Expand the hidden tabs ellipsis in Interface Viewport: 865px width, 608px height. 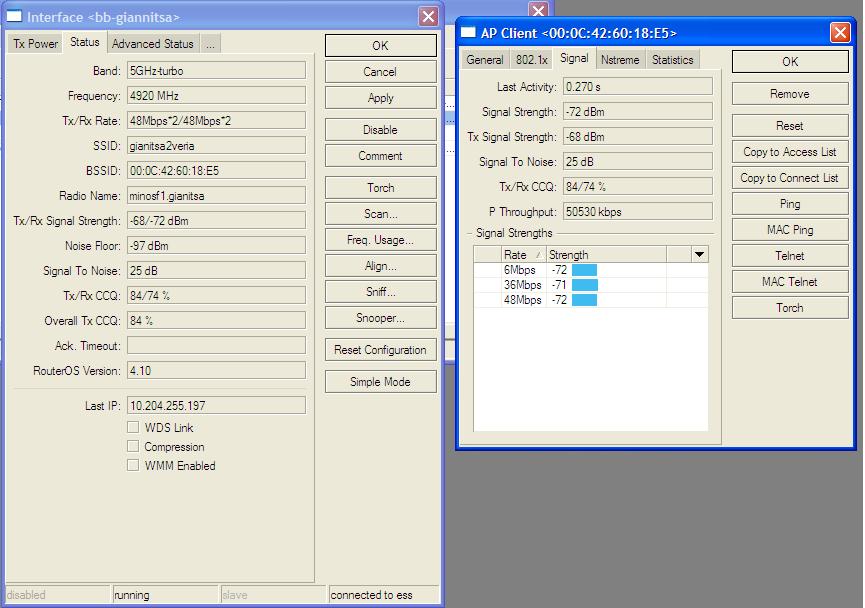[x=210, y=44]
